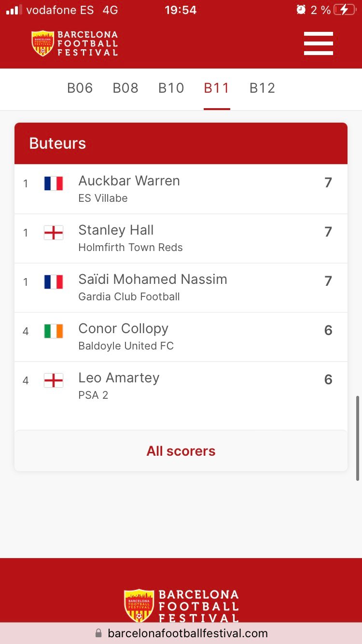
Task: Tap the lock icon in the address bar
Action: [x=98, y=633]
